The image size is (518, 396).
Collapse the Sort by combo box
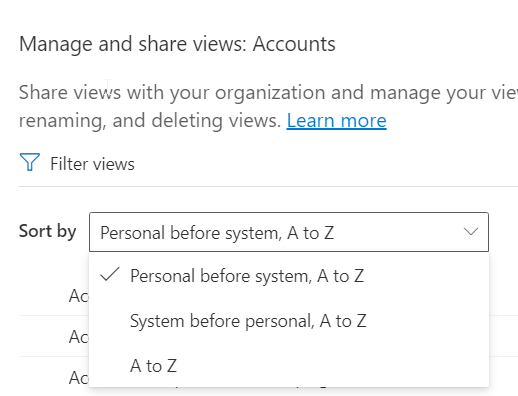pyautogui.click(x=289, y=232)
